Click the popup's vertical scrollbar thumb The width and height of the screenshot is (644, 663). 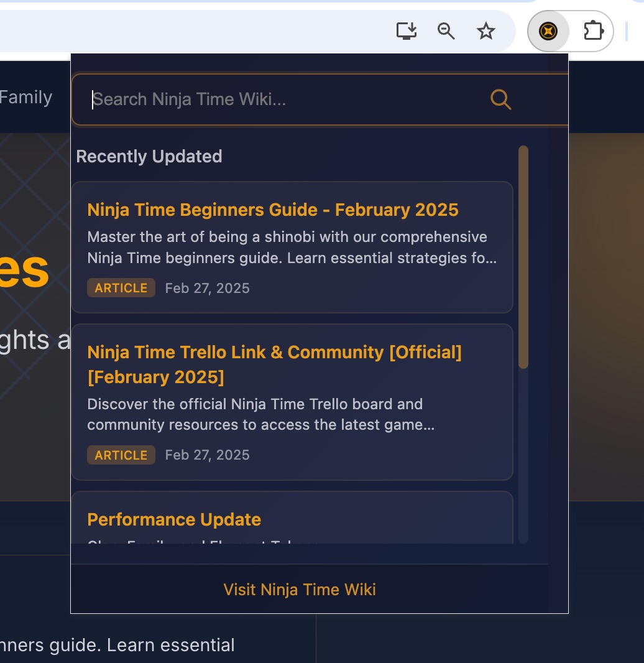coord(523,255)
